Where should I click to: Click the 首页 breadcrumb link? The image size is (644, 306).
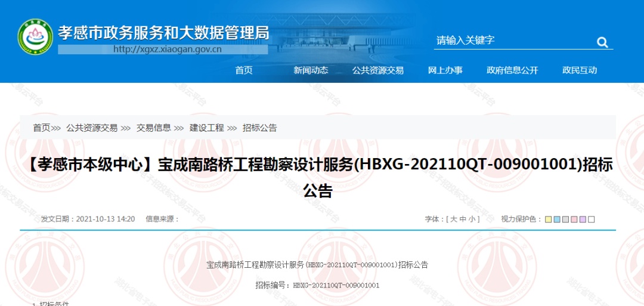pos(42,128)
